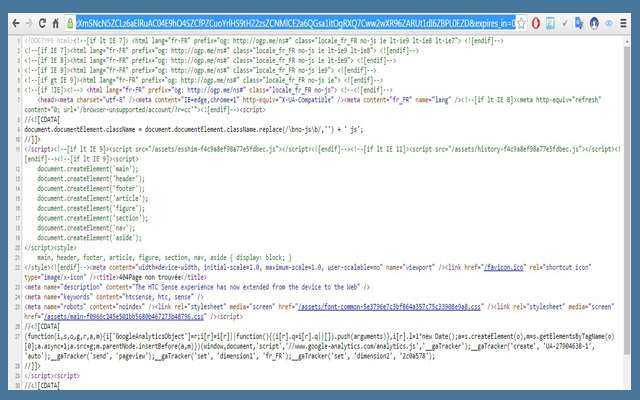Click the meta description source line
The image size is (640, 400).
[197, 287]
